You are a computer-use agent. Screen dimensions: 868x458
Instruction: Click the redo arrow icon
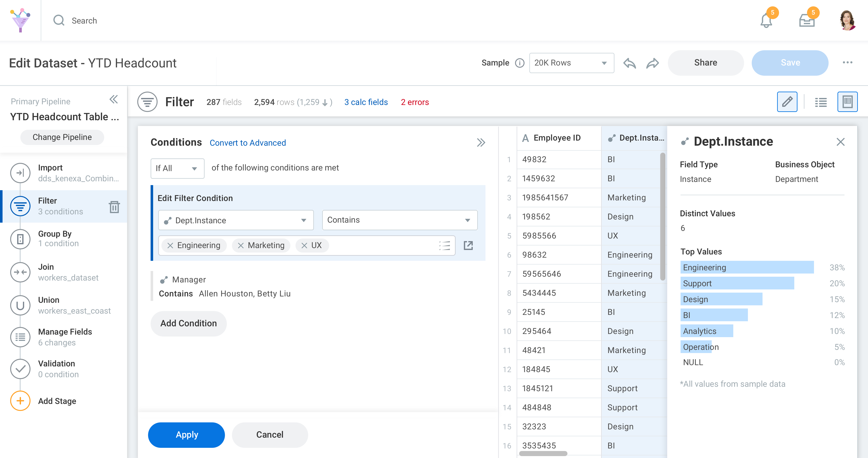point(652,63)
